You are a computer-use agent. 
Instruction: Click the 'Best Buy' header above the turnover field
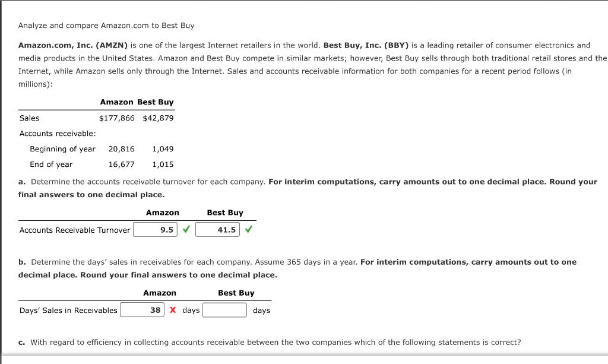(225, 213)
